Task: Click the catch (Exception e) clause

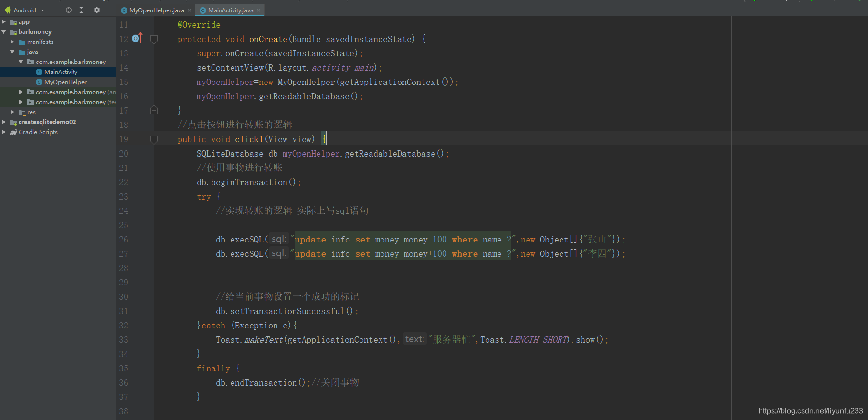Action: (247, 325)
